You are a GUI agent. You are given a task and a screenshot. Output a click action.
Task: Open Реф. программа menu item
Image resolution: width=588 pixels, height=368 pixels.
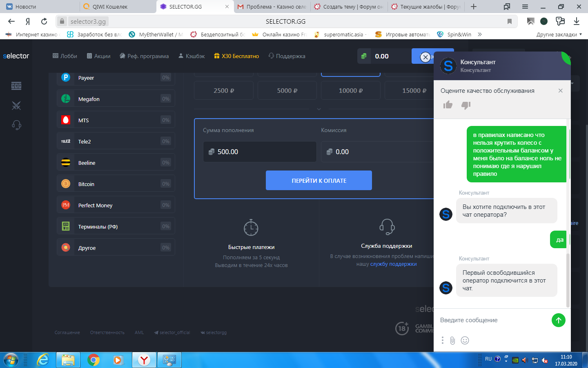(144, 56)
